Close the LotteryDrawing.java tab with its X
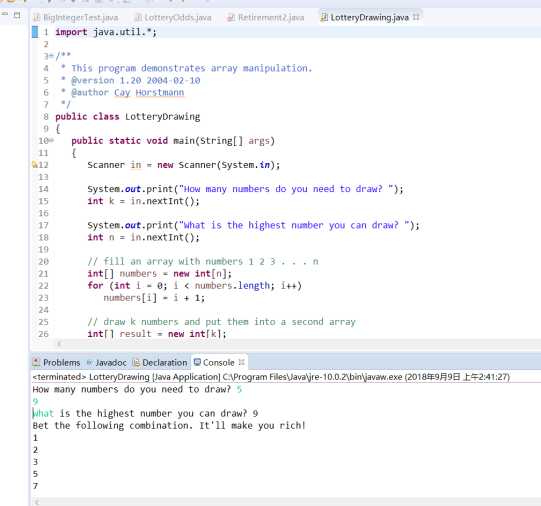Viewport: 541px width, 506px height. coord(416,17)
